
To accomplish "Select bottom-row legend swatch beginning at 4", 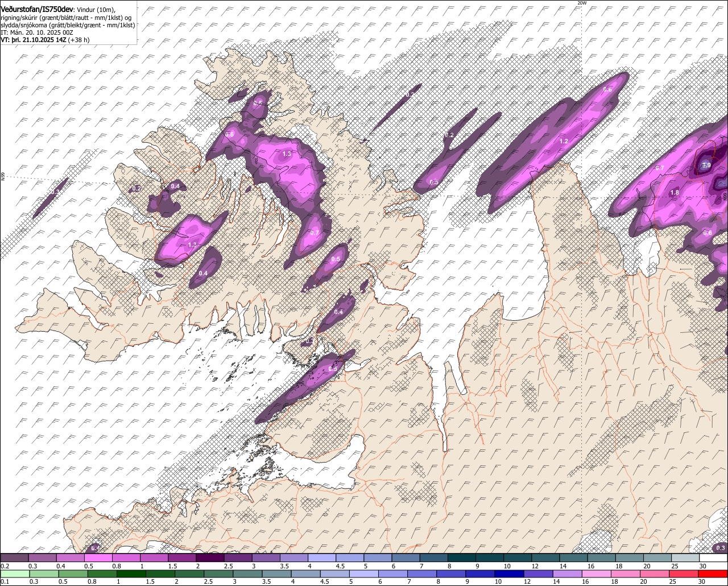I will 305,574.
